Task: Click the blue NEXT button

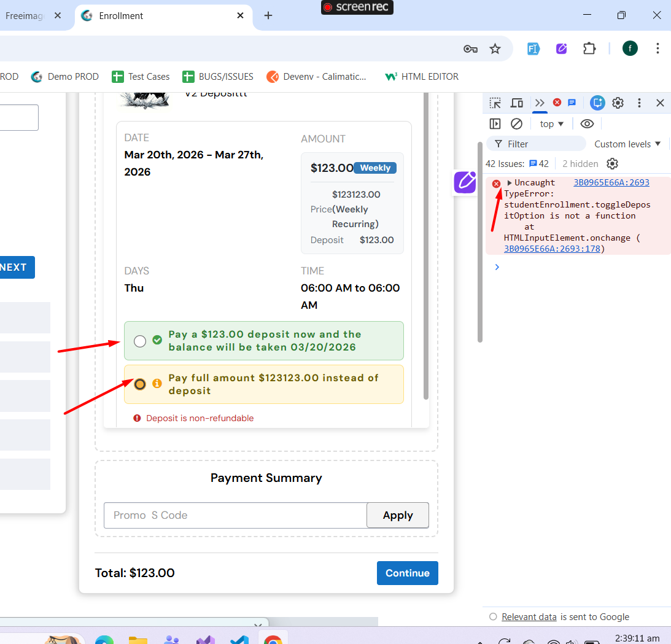Action: [x=16, y=268]
